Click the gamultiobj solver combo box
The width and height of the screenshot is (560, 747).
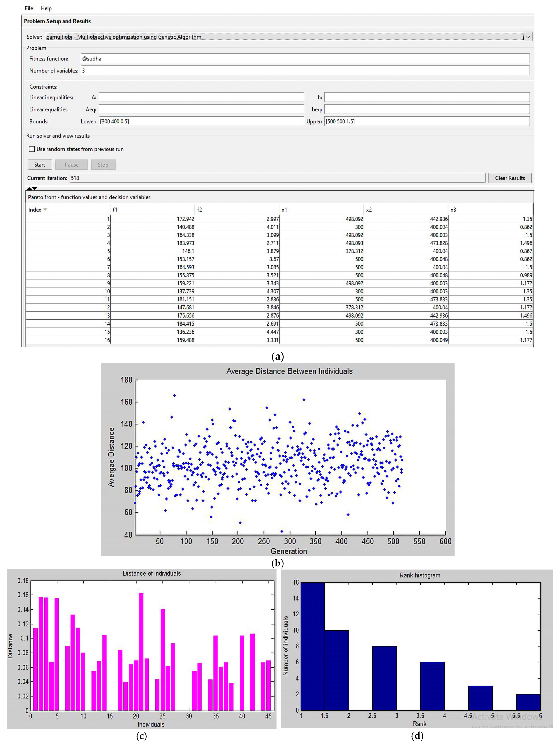(284, 36)
